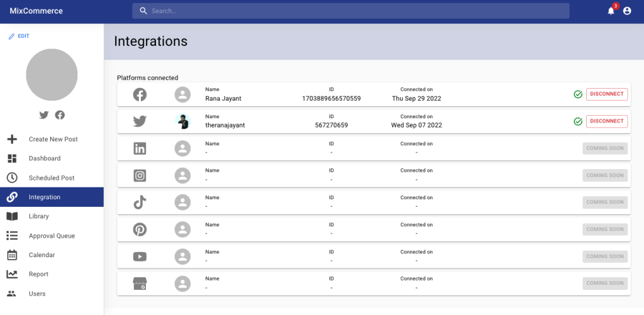Select the LinkedIn platform icon

coord(140,148)
